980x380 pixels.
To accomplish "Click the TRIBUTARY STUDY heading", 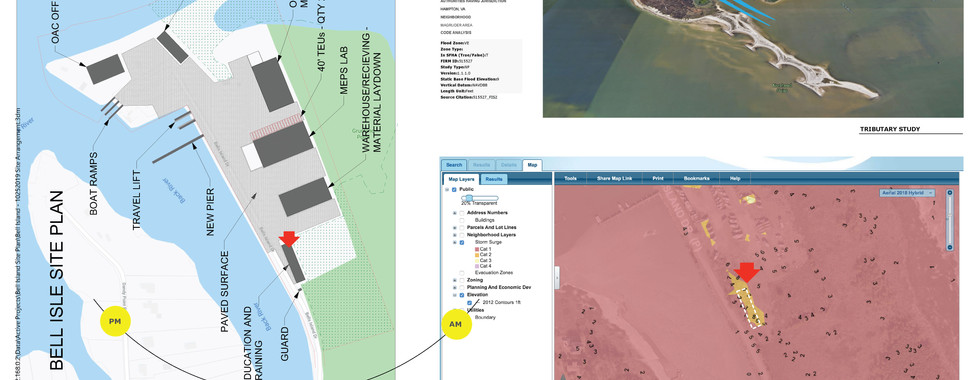I will (889, 129).
